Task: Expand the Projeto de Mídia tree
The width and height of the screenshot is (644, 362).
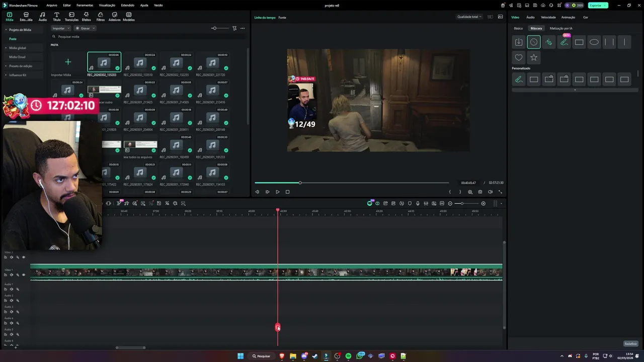Action: (x=6, y=30)
